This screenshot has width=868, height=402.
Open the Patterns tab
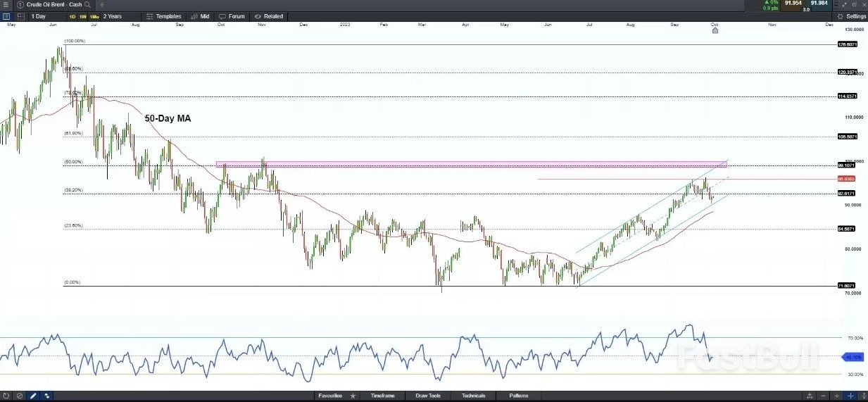click(x=519, y=396)
